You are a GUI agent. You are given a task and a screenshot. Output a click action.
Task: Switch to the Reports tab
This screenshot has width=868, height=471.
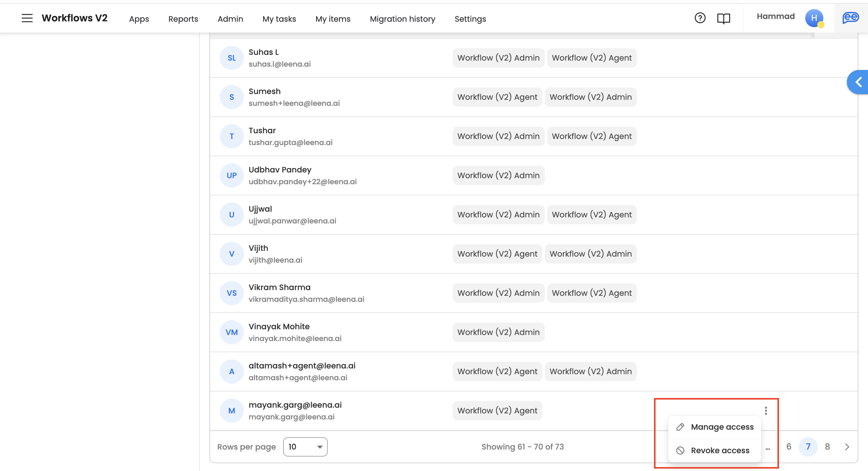coord(183,19)
